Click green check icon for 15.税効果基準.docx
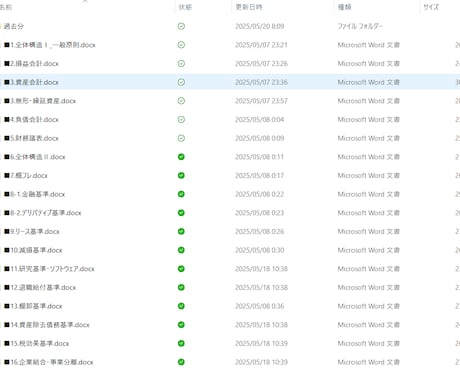This screenshot has height=380, width=460. (x=181, y=344)
